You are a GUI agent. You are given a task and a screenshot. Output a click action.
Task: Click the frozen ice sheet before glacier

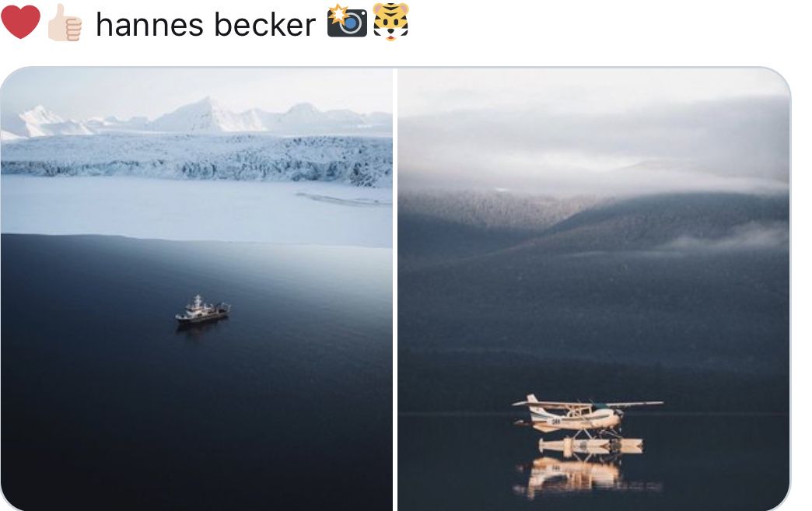pyautogui.click(x=196, y=210)
